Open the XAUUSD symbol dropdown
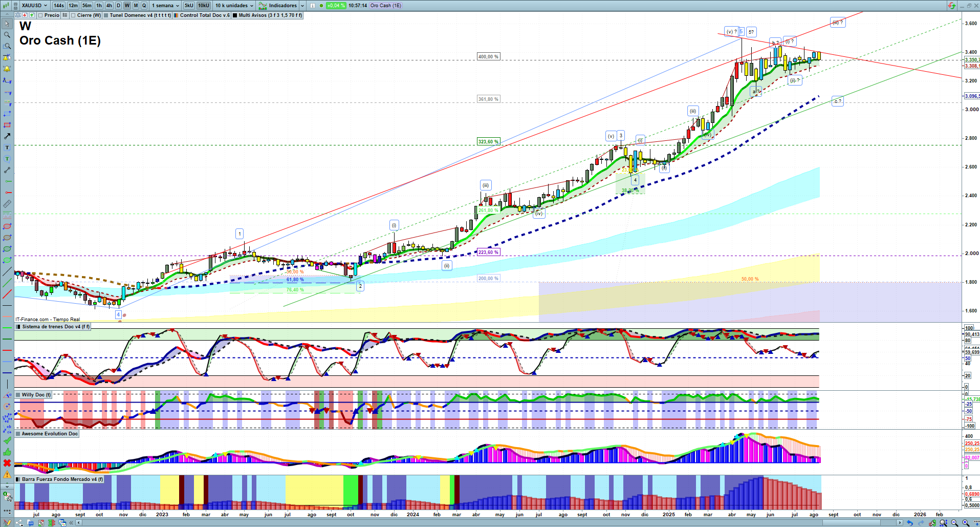 tap(34, 6)
